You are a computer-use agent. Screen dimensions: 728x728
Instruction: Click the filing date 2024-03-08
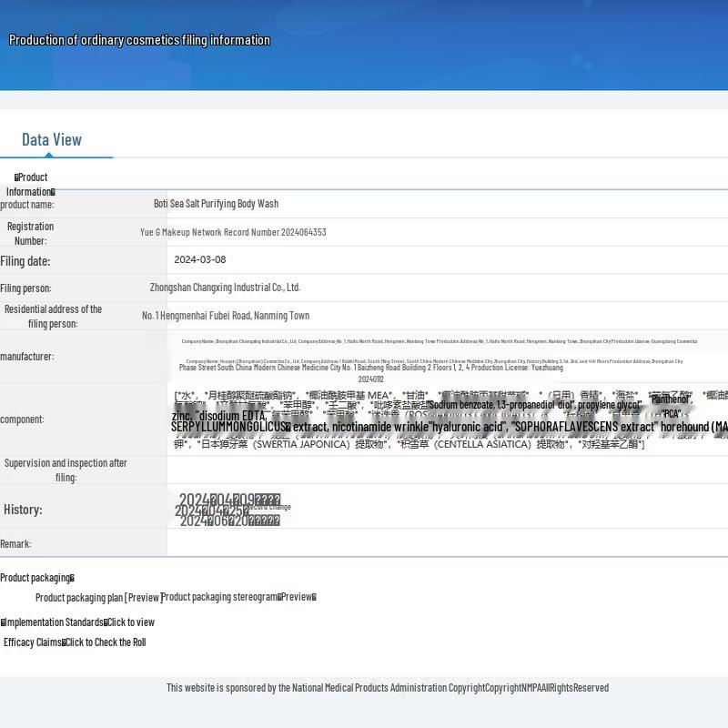[x=200, y=260]
